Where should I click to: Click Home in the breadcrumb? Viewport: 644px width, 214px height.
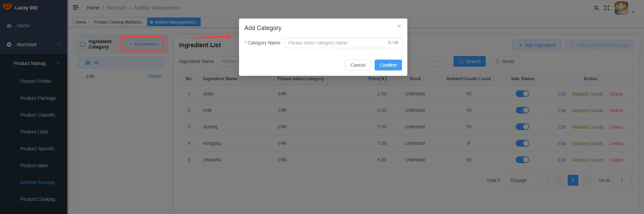pos(93,8)
